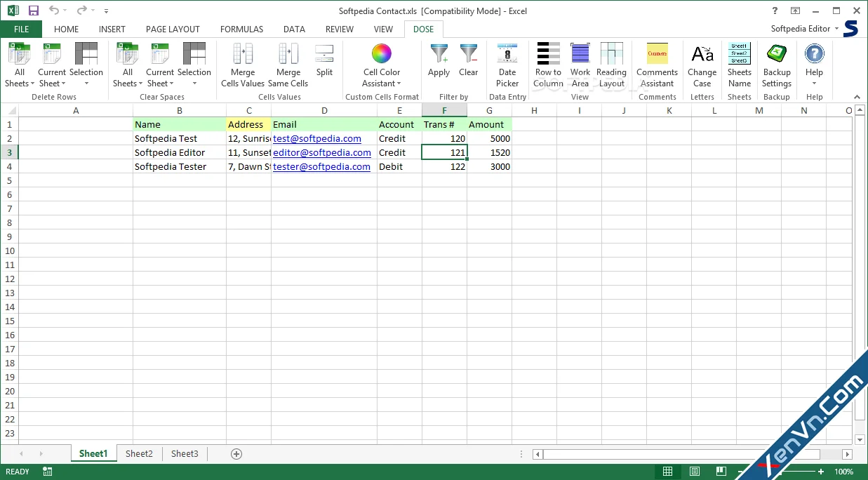Switch to Sheet2 tab
The image size is (868, 480).
click(139, 453)
